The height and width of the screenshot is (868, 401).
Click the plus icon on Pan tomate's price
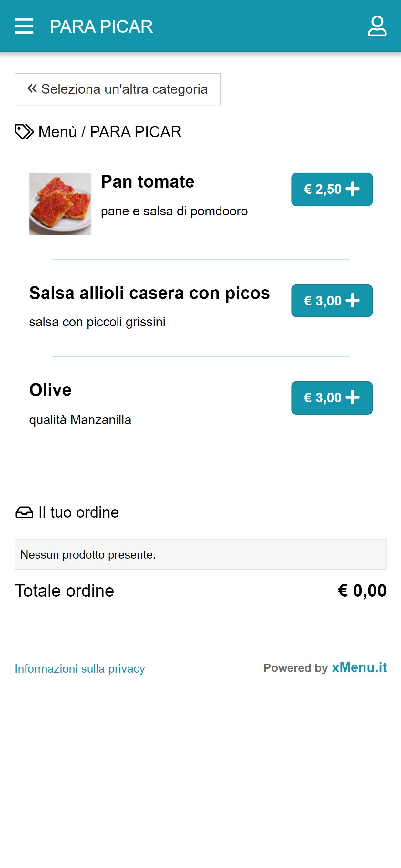coord(353,189)
